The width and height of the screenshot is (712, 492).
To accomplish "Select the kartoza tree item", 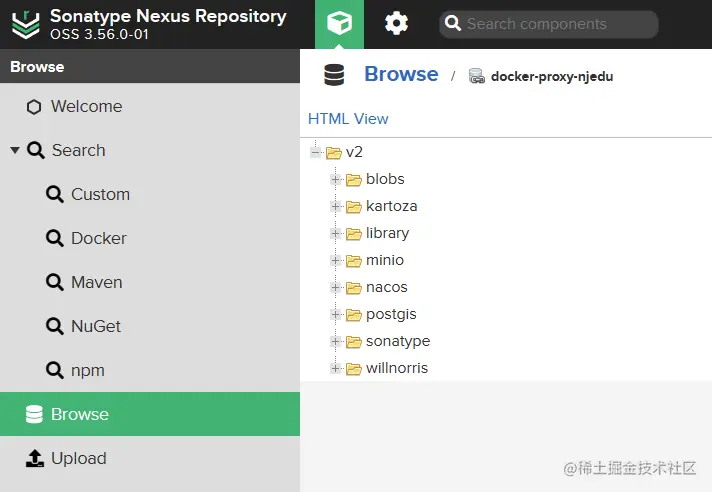I will [391, 206].
